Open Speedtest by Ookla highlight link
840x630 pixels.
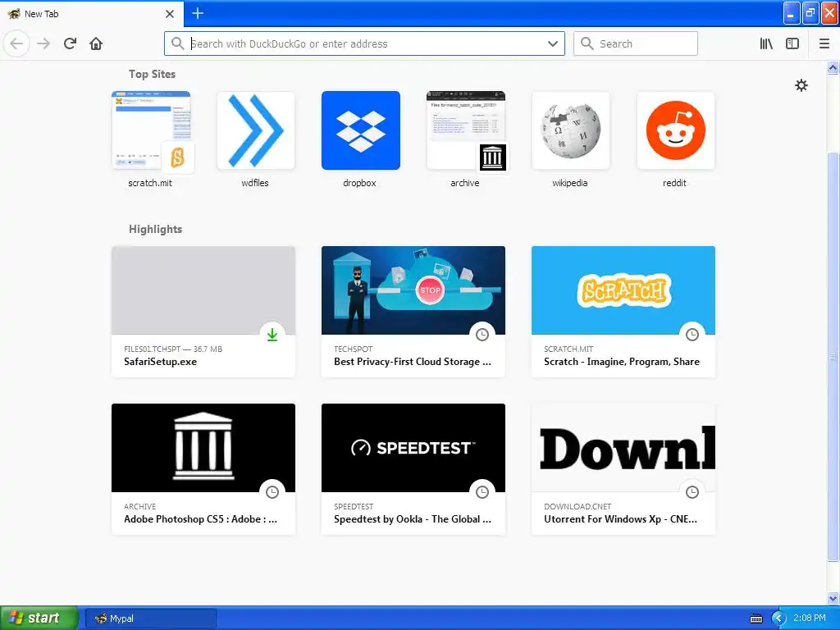tap(413, 519)
